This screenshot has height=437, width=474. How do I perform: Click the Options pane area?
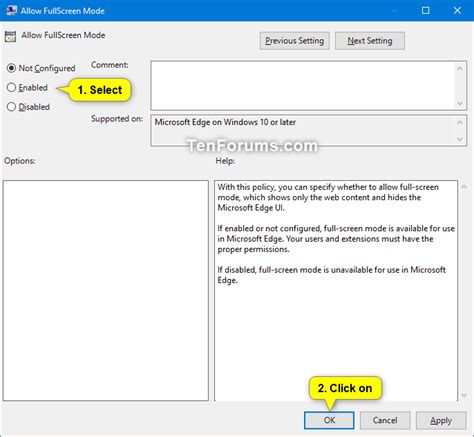click(106, 291)
